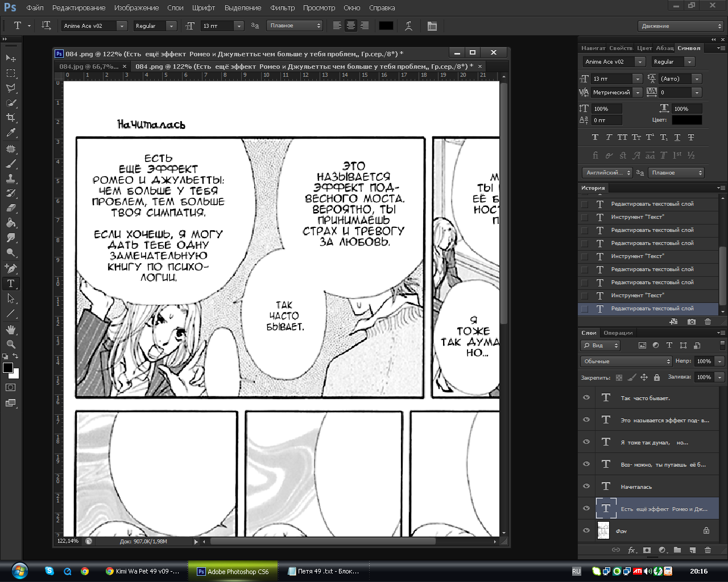Switch to the Операции panel tab
728x582 pixels.
tap(618, 333)
